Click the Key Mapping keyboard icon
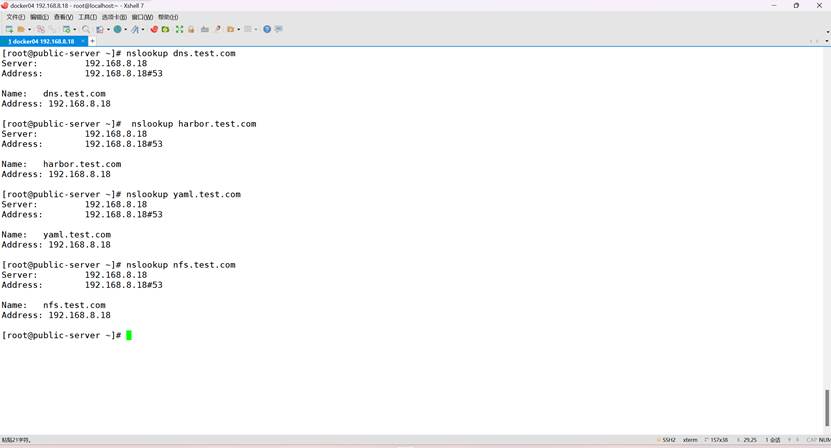This screenshot has width=831, height=448. pyautogui.click(x=205, y=29)
